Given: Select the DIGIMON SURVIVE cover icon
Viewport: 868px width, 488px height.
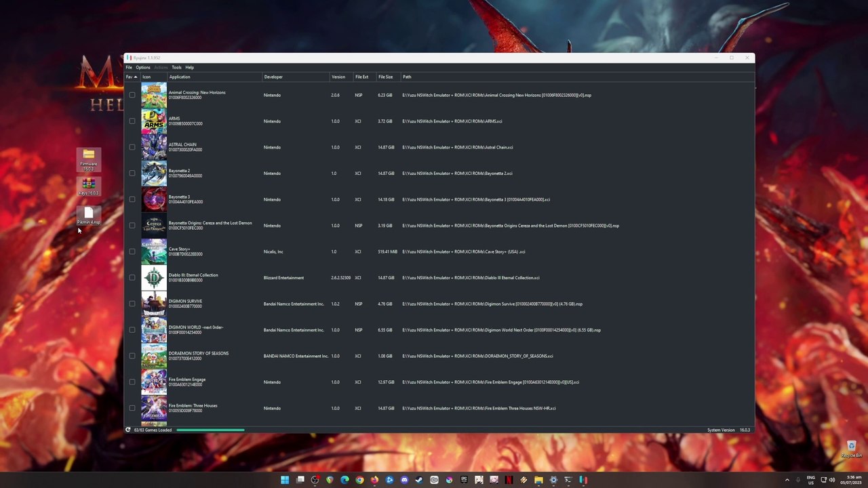Looking at the screenshot, I should pos(154,304).
